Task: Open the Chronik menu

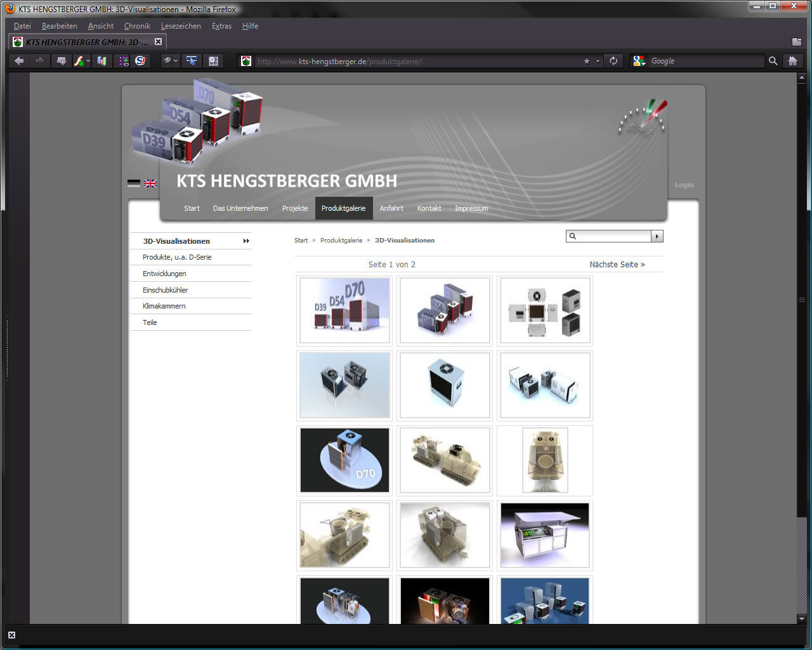Action: [137, 26]
